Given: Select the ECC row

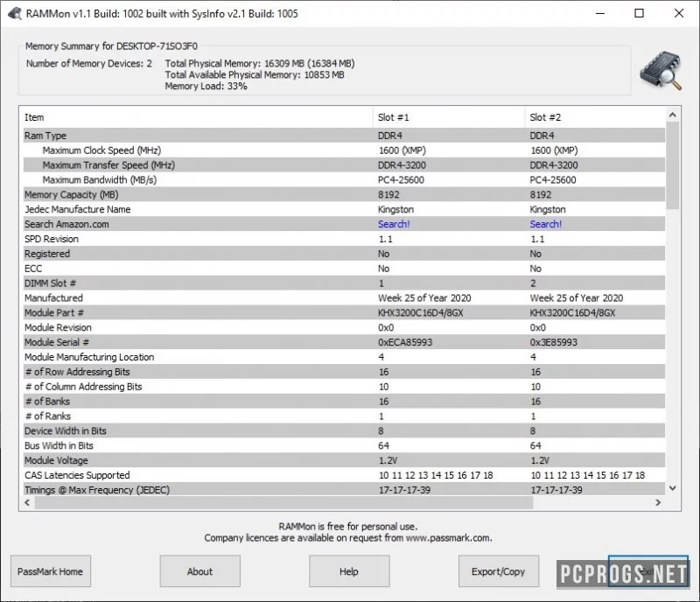Looking at the screenshot, I should (344, 269).
